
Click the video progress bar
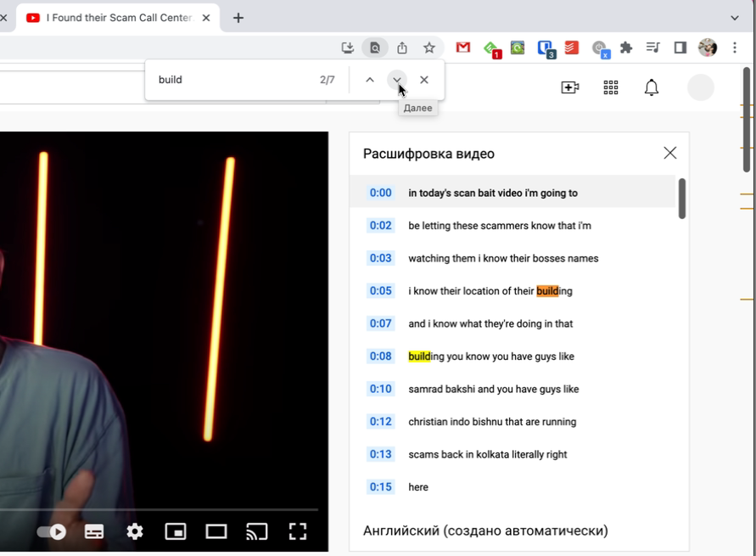(160, 509)
